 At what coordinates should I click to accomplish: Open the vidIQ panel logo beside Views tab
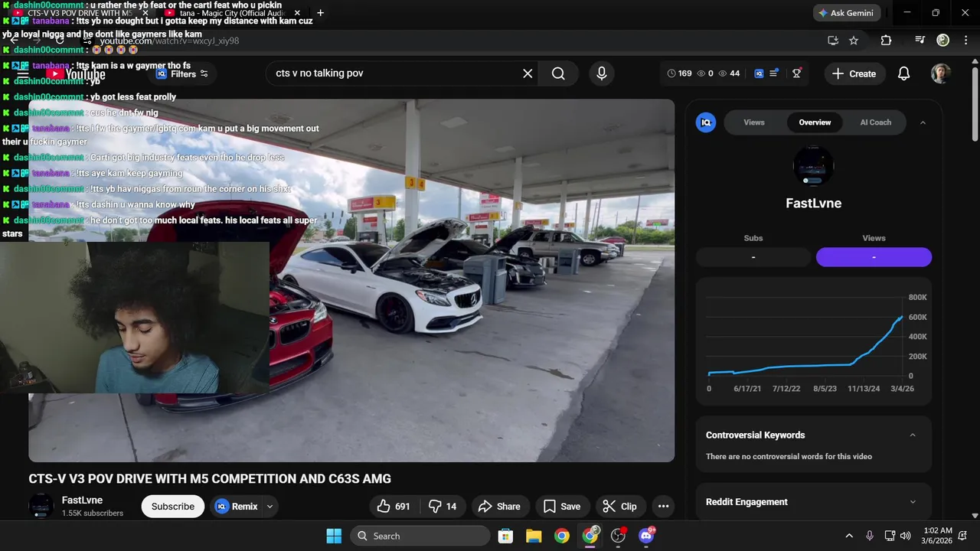click(x=706, y=122)
